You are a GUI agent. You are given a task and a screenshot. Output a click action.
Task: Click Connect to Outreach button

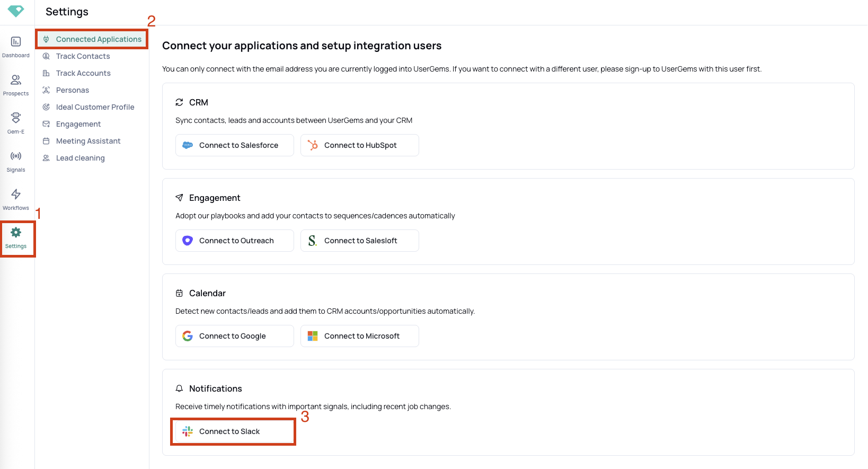click(x=235, y=241)
